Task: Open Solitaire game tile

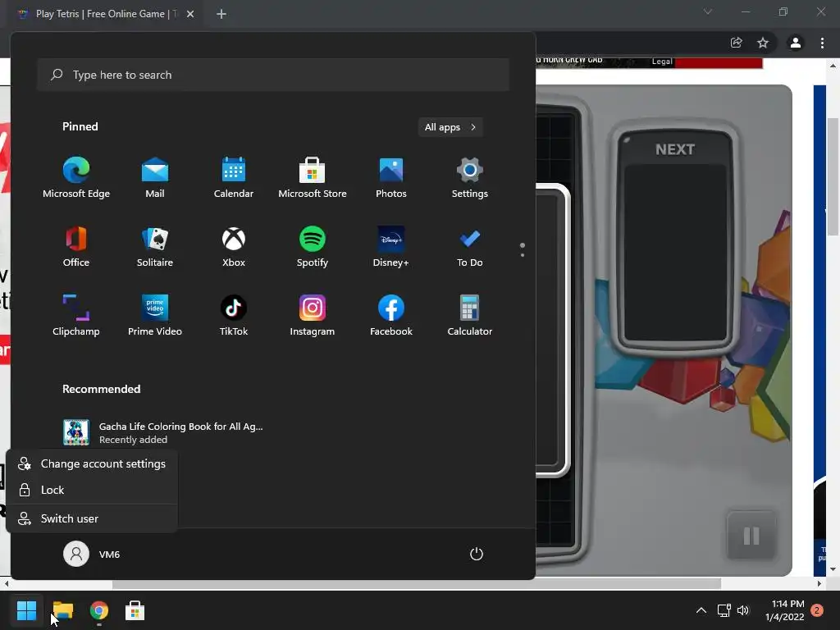Action: 155,247
